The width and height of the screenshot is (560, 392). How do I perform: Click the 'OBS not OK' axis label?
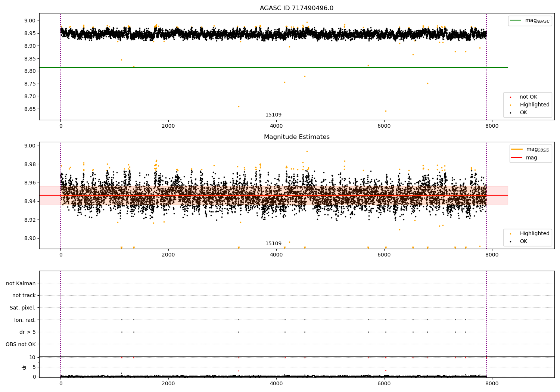tap(21, 344)
